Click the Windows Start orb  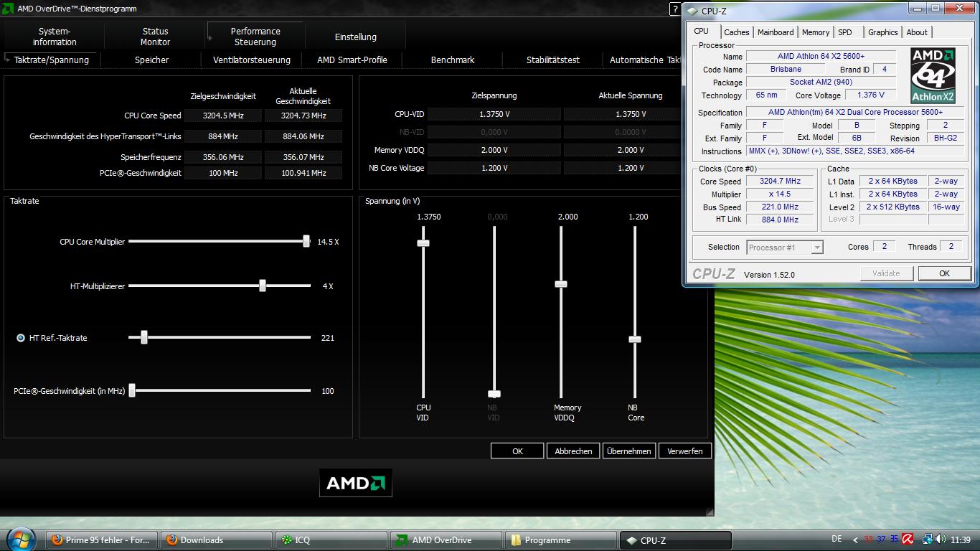click(x=20, y=540)
